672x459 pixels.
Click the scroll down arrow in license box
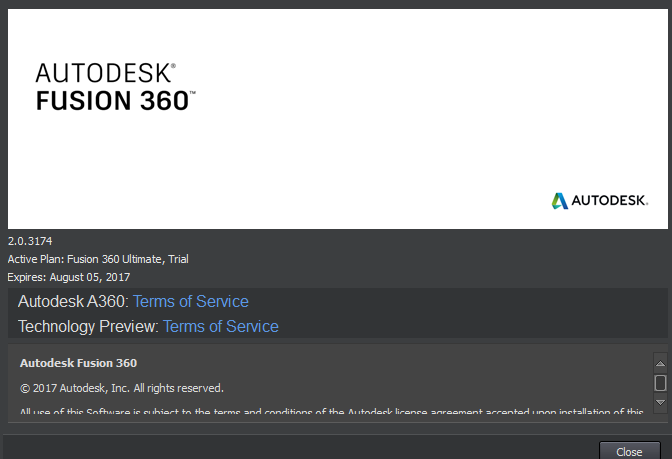coord(660,402)
